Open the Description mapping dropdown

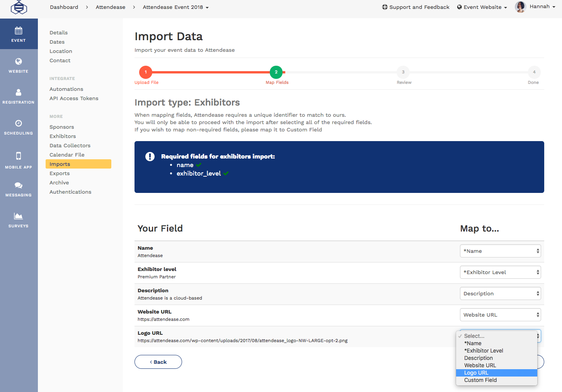tap(500, 293)
